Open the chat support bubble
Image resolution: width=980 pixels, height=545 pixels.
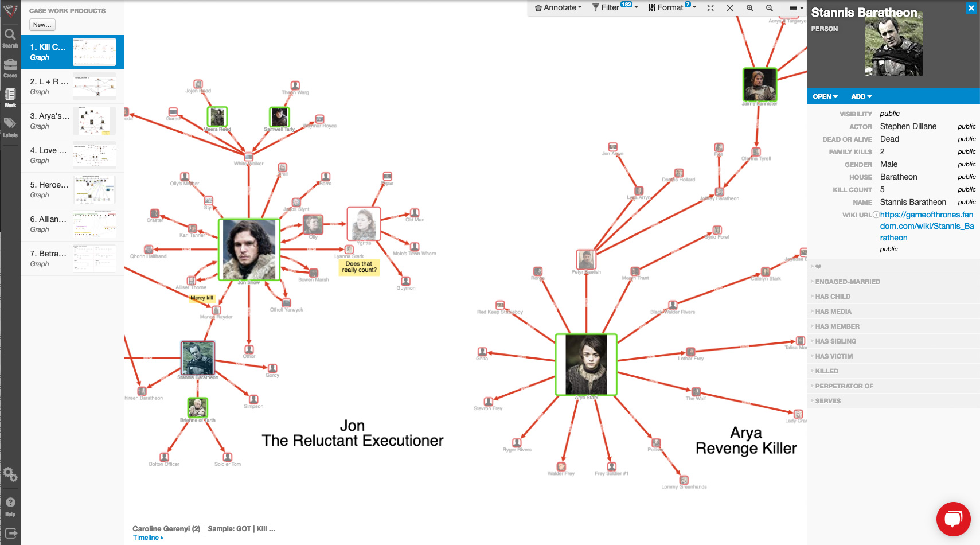(x=953, y=519)
